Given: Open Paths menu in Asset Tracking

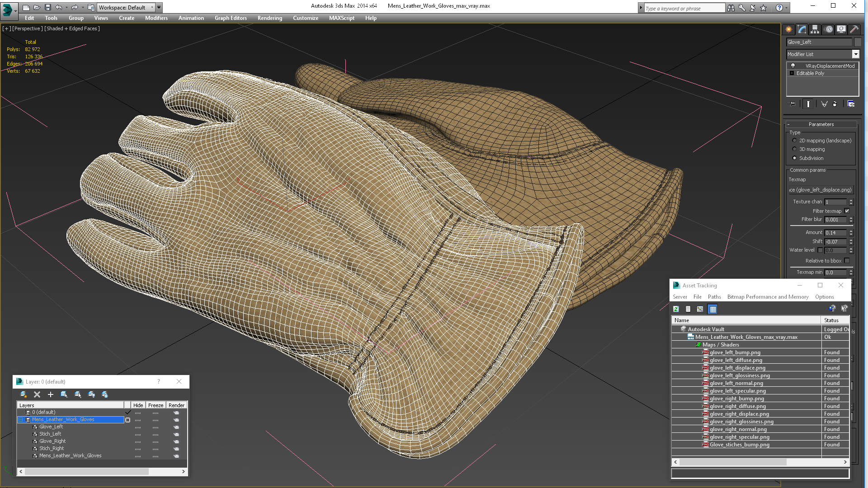Looking at the screenshot, I should point(714,297).
